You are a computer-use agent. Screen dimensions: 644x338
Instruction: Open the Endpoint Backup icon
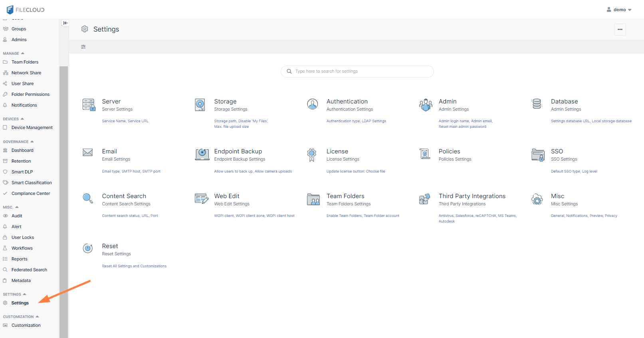point(202,154)
